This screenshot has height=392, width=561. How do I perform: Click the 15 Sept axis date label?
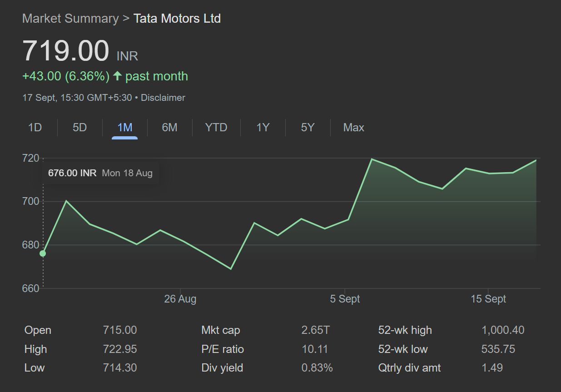coord(488,299)
